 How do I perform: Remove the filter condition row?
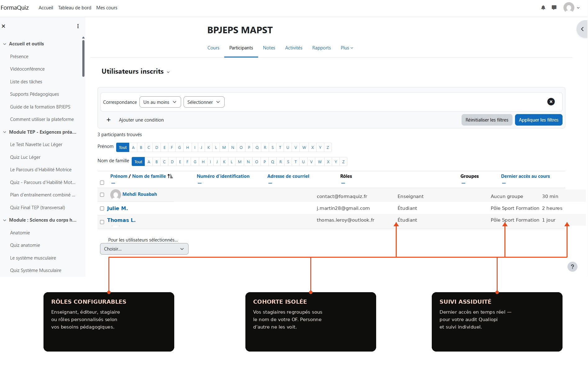pyautogui.click(x=551, y=102)
